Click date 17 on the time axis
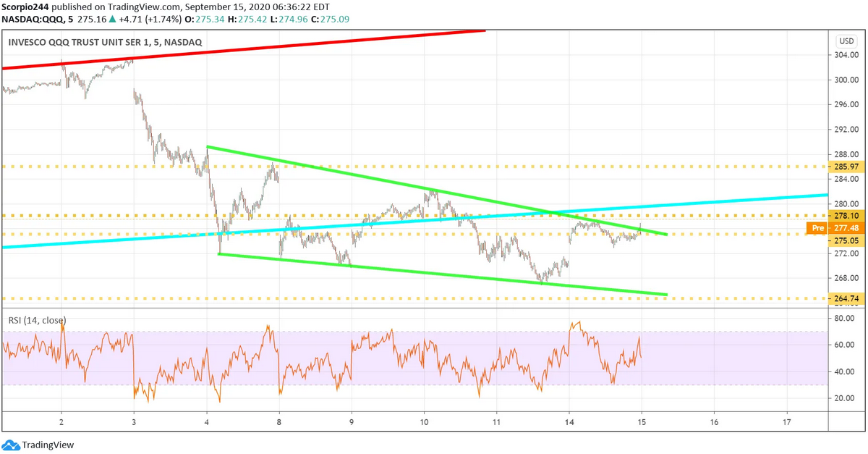This screenshot has height=454, width=868. (787, 421)
